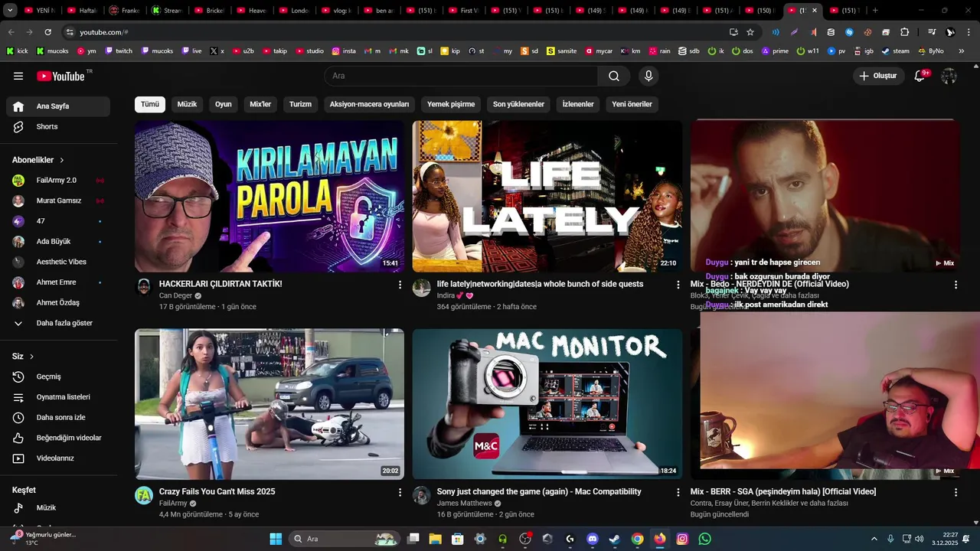The height and width of the screenshot is (551, 980).
Task: Select the Oyun filter chip
Action: pyautogui.click(x=224, y=104)
